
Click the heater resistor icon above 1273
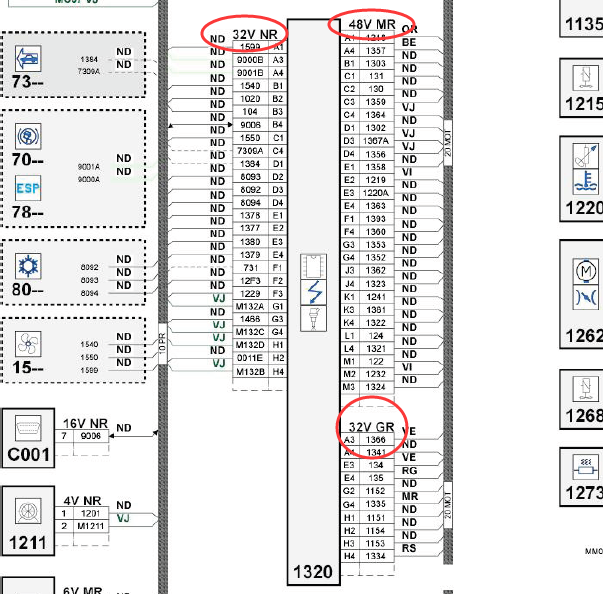tap(586, 467)
